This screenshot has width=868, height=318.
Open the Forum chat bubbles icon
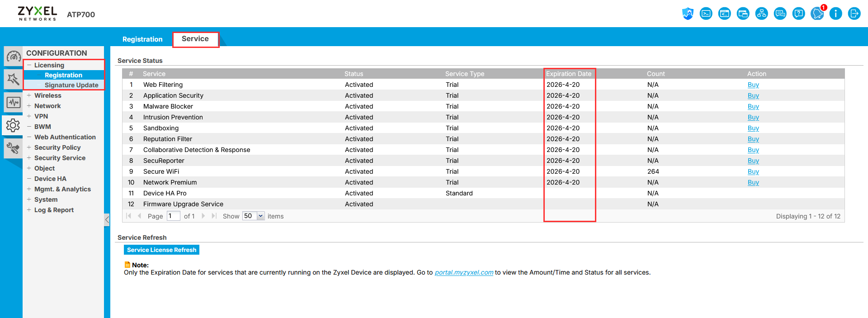click(x=780, y=14)
